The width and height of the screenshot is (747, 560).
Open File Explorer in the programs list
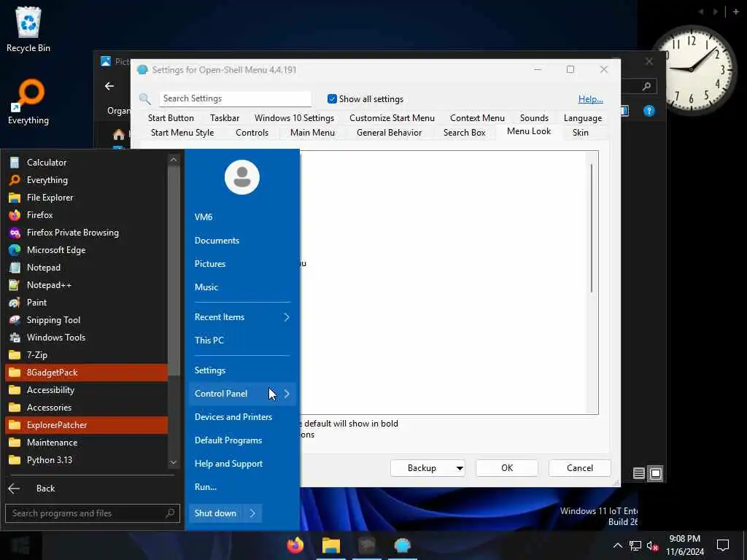click(x=86, y=198)
